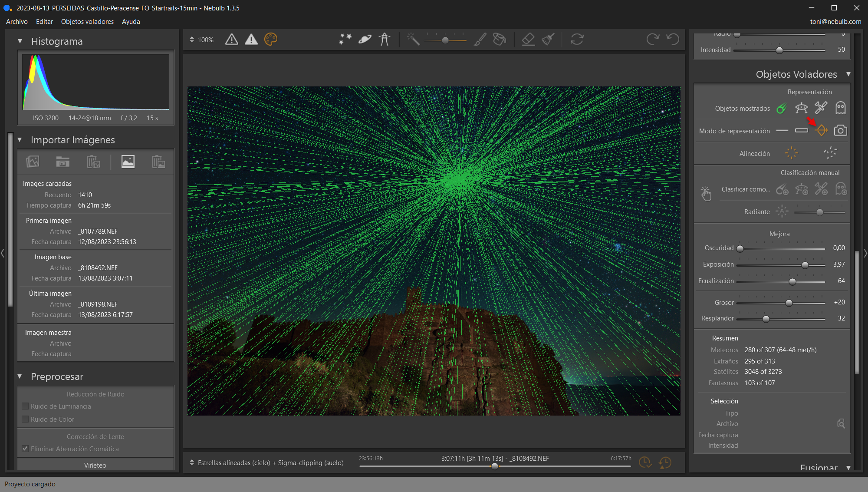Screen dimensions: 868x492
Task: Collapse the right side panel arrow
Action: 865,253
